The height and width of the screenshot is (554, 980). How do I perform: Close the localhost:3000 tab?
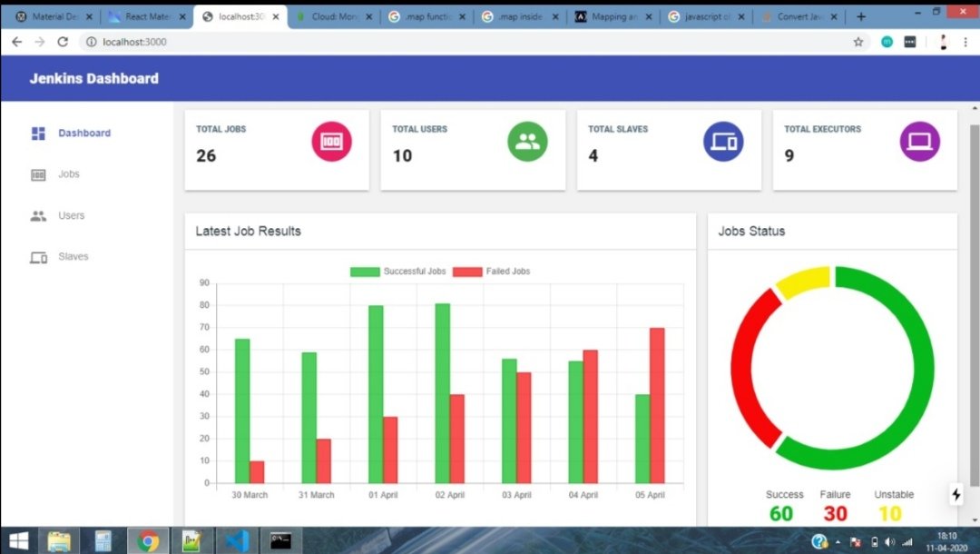[x=276, y=17]
